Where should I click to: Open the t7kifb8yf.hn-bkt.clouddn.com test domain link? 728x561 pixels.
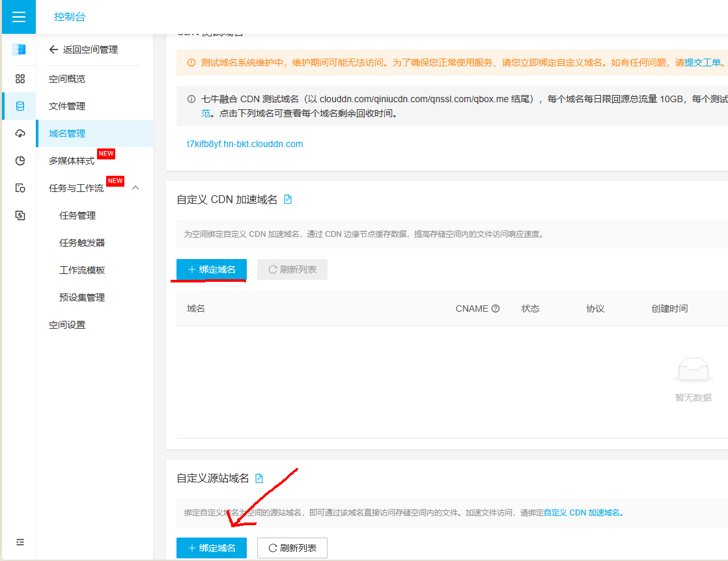[245, 144]
